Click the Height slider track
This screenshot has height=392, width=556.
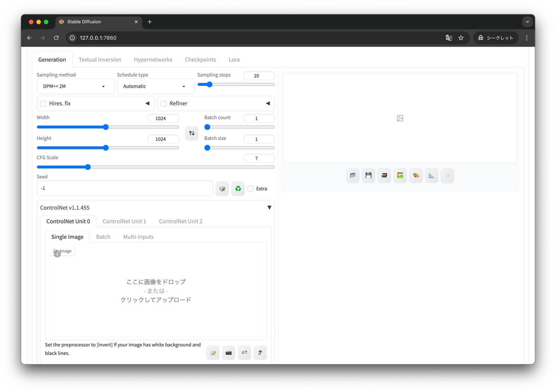coord(108,148)
